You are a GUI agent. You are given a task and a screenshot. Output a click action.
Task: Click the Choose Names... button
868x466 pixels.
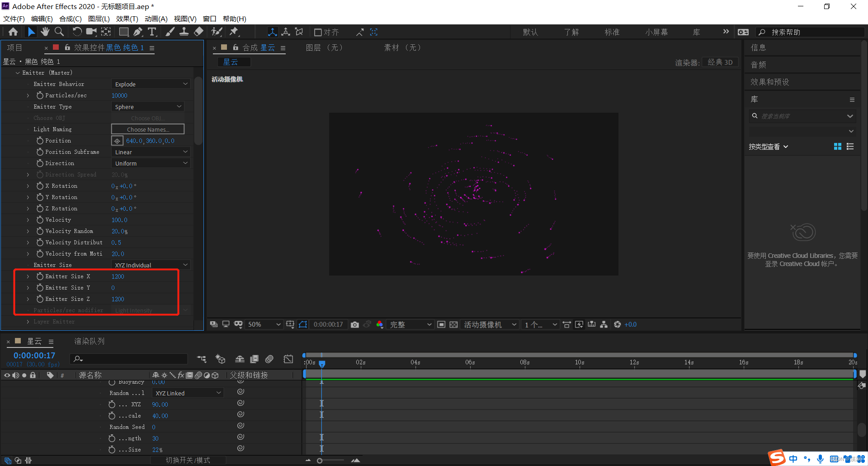point(148,129)
